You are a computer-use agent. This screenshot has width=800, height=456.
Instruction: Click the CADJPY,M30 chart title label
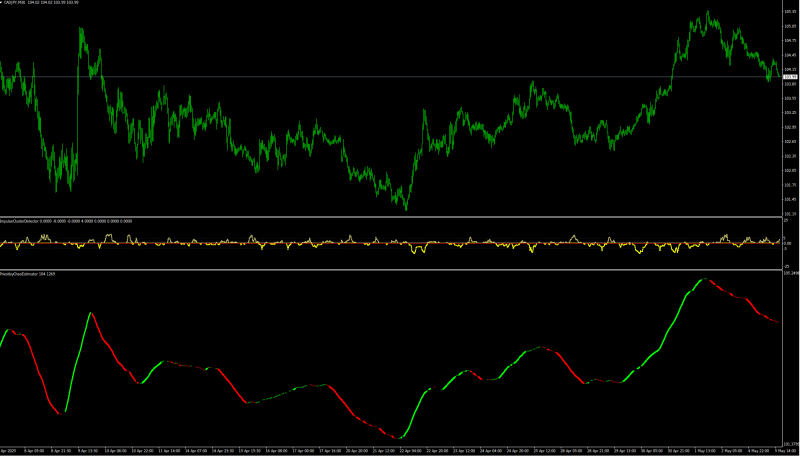pyautogui.click(x=15, y=2)
